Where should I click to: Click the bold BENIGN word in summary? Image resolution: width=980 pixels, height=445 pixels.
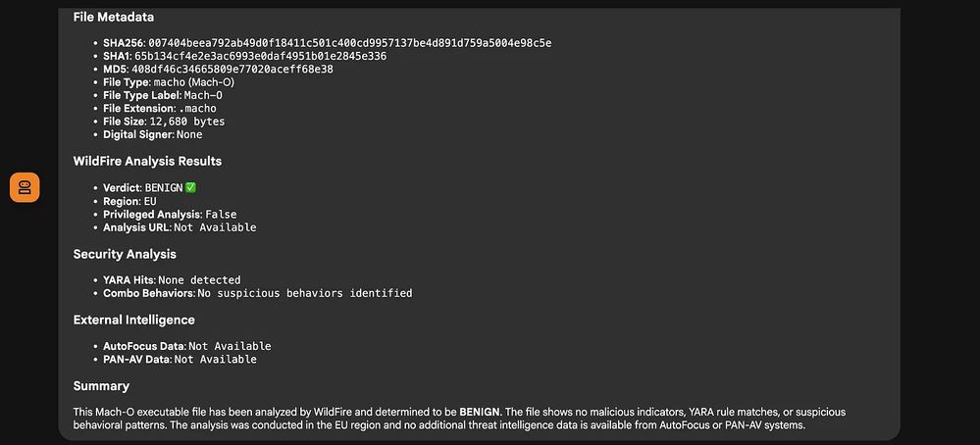(480, 413)
